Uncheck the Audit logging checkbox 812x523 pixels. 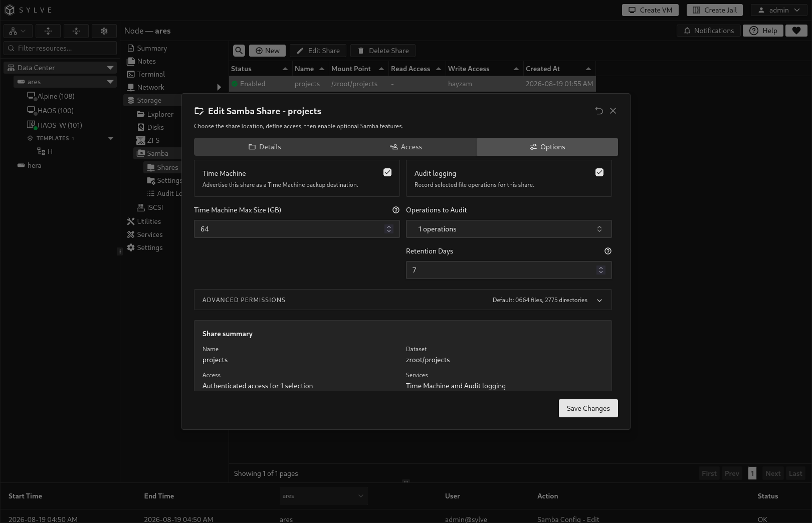(x=599, y=172)
